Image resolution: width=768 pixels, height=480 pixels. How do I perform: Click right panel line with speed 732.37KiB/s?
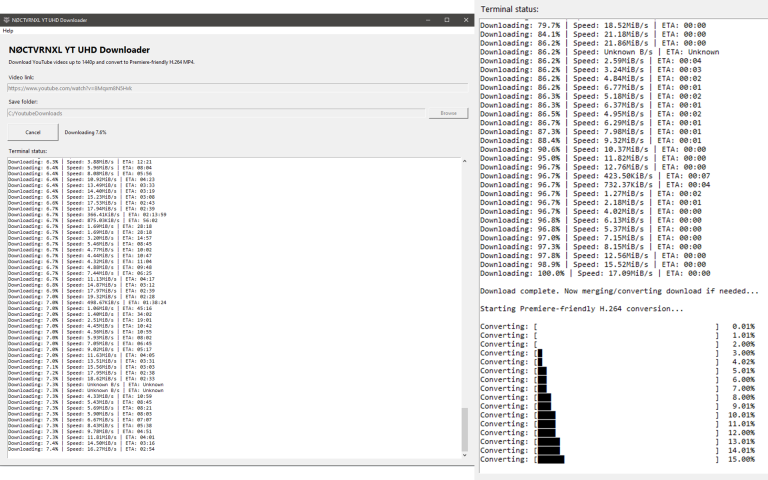tap(595, 185)
